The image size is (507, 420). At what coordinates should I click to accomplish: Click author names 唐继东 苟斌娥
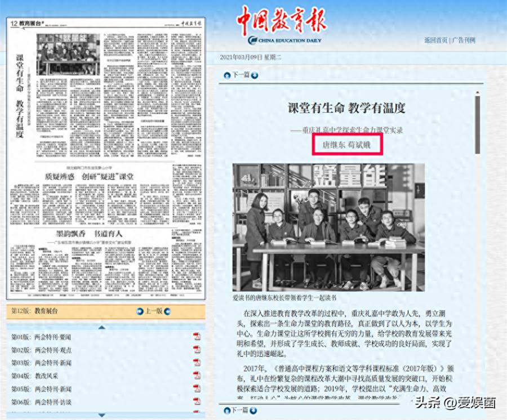point(346,145)
